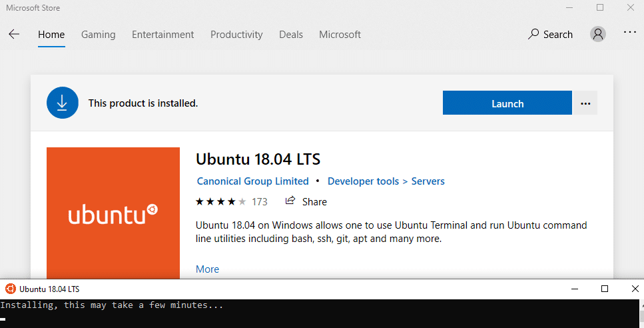
Task: Click the blue download status icon
Action: click(63, 103)
